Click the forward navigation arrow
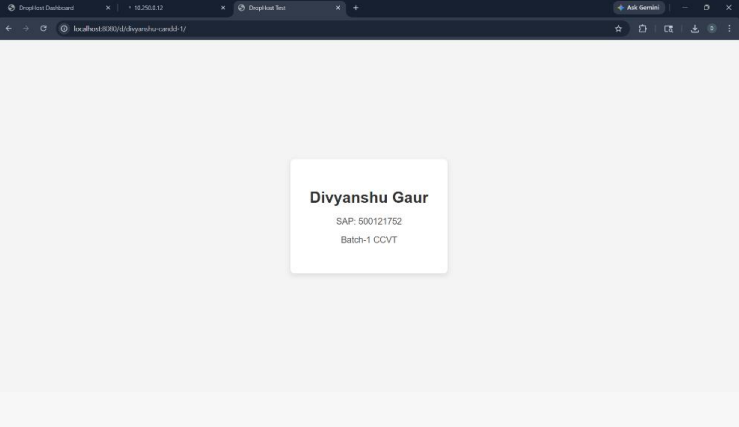Screen dimensions: 739x427 click(26, 29)
